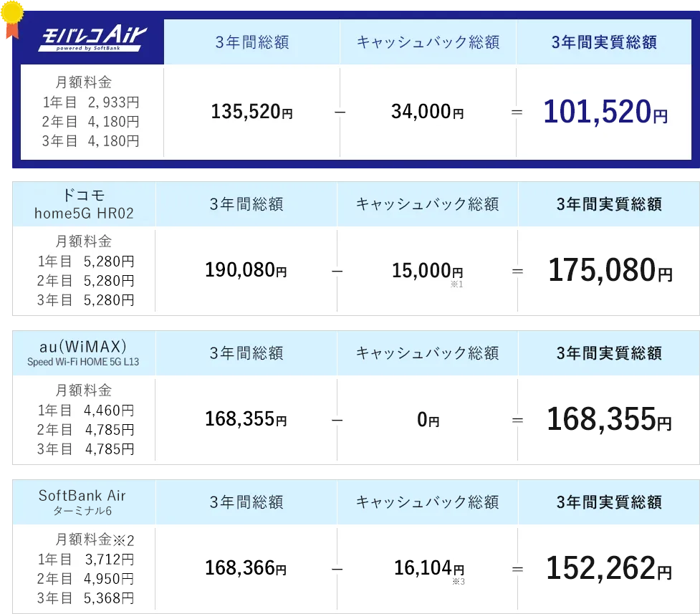Select the 101,520円 three-year net total
700x614 pixels.
pos(605,112)
